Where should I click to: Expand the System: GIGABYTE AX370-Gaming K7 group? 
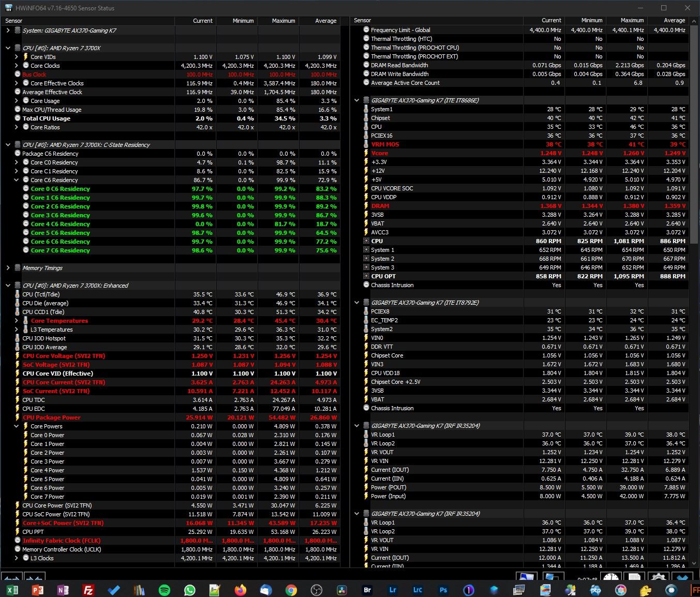[x=8, y=31]
